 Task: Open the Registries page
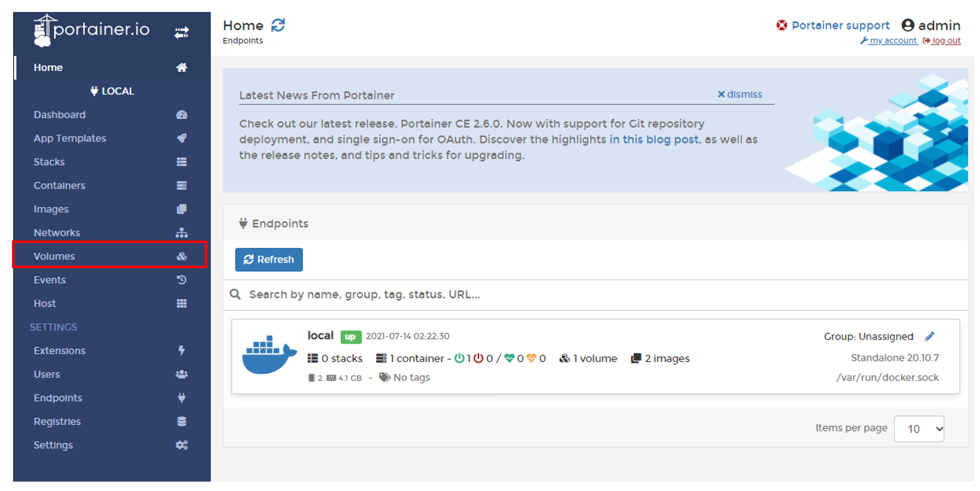(x=112, y=422)
